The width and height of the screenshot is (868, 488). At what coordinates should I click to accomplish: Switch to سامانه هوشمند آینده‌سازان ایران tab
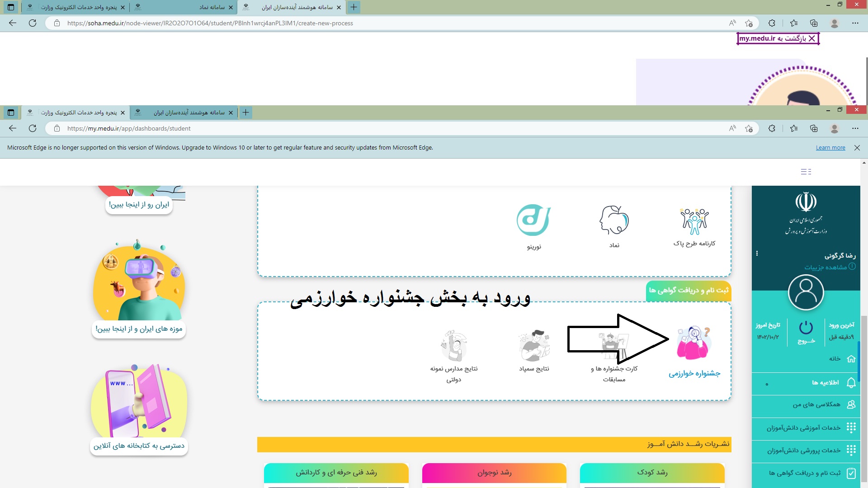coord(189,113)
